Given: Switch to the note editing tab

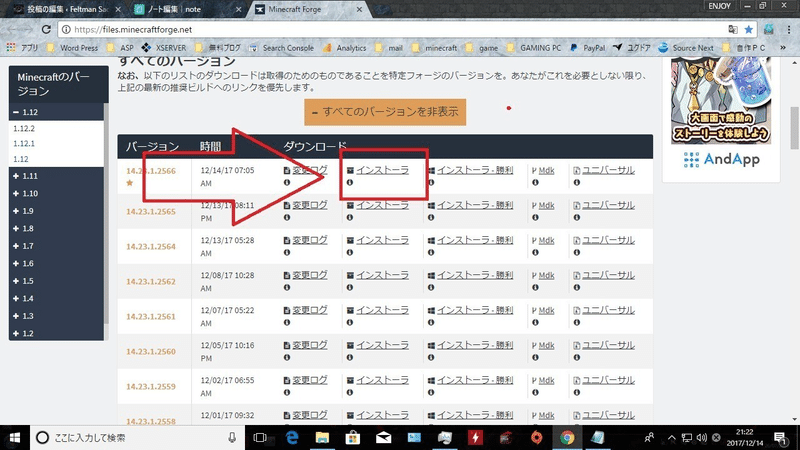Looking at the screenshot, I should coord(186,9).
